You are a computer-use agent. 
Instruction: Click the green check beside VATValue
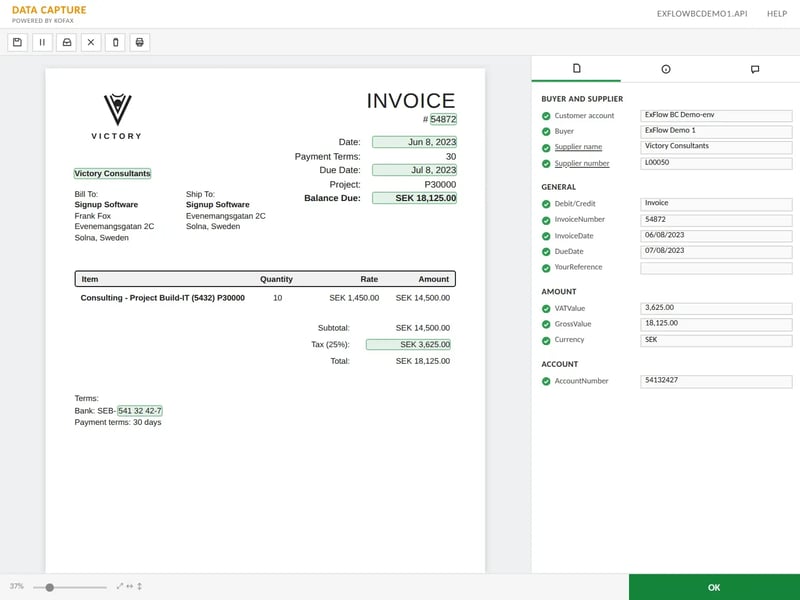point(546,309)
